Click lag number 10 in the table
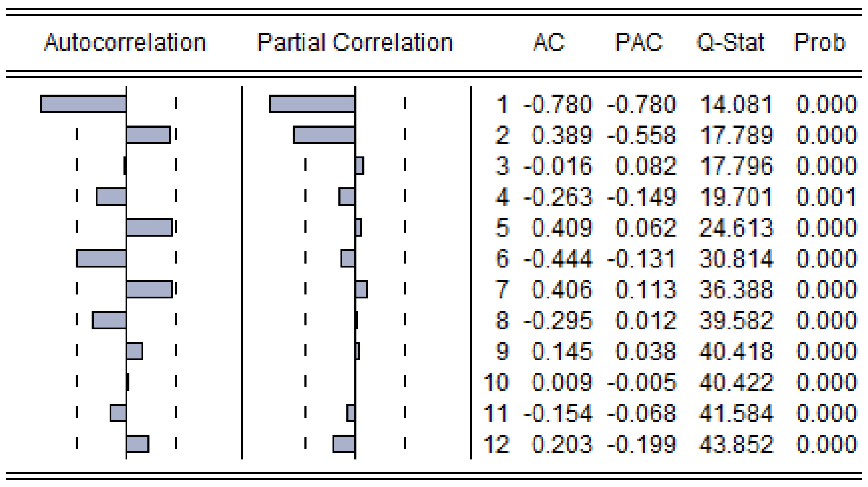The image size is (868, 487). (x=495, y=382)
